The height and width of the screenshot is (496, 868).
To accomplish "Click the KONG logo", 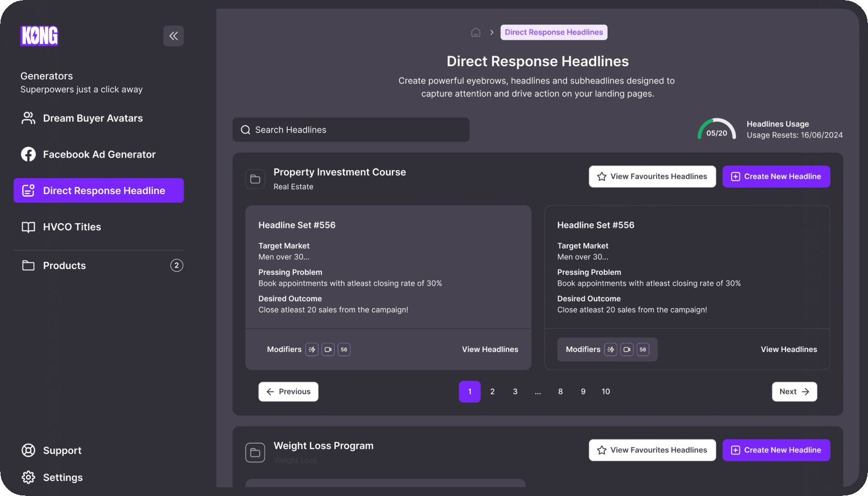I will click(x=39, y=36).
